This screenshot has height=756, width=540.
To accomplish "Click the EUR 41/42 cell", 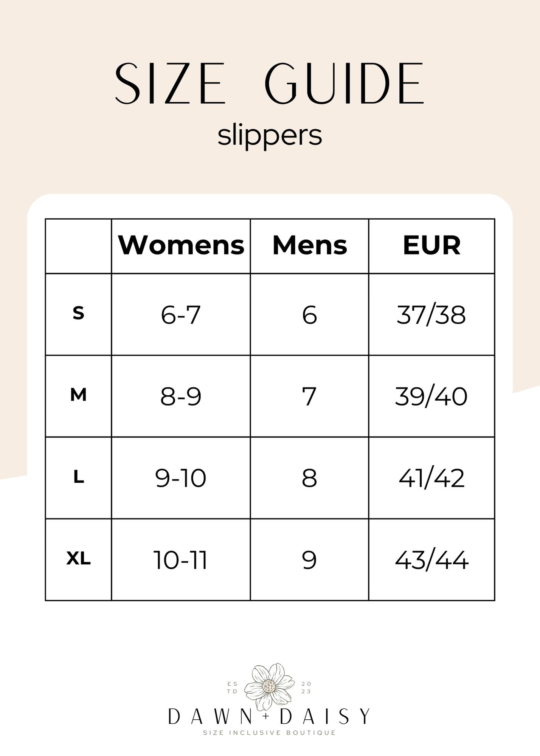I will coord(431,478).
